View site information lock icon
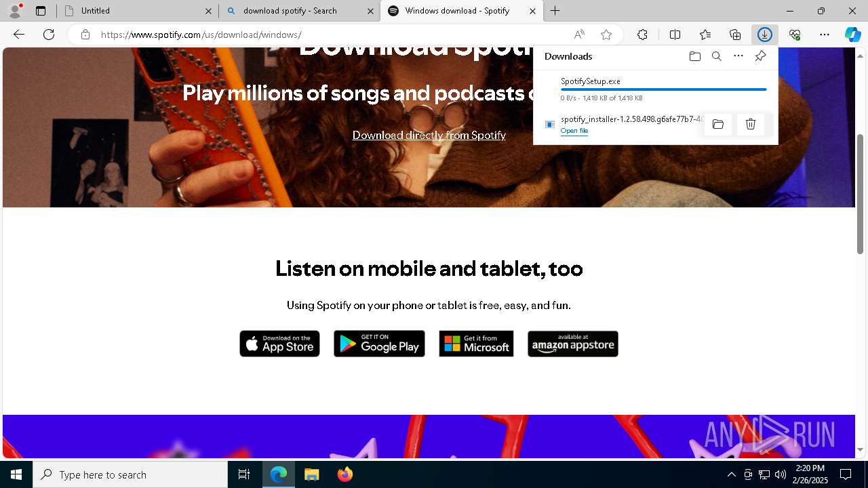This screenshot has width=868, height=488. pos(85,35)
